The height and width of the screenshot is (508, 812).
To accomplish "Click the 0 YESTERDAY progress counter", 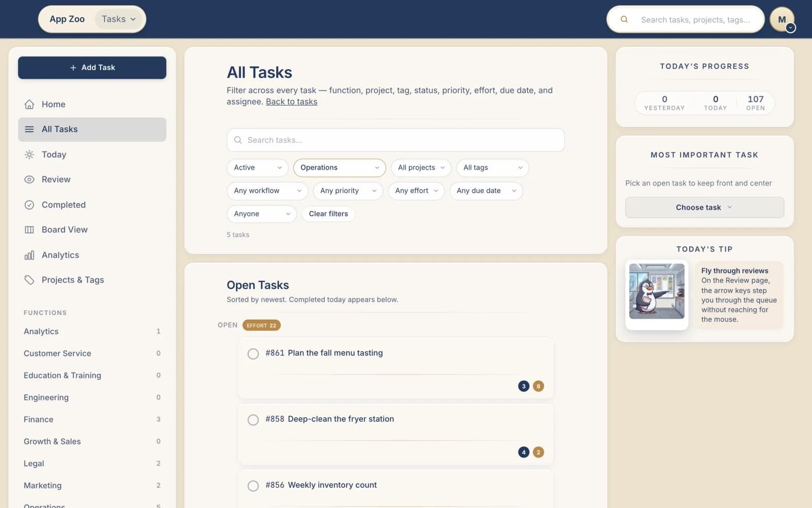I will pyautogui.click(x=664, y=103).
